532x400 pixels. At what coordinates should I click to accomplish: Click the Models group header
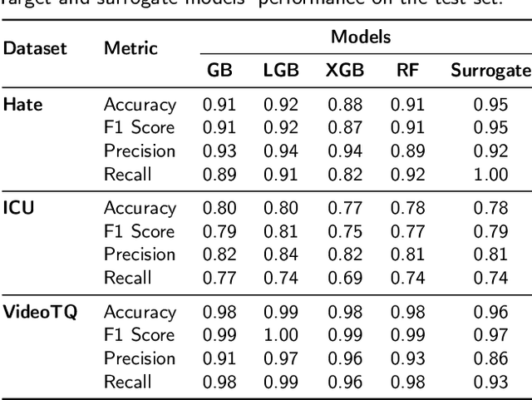(x=362, y=36)
